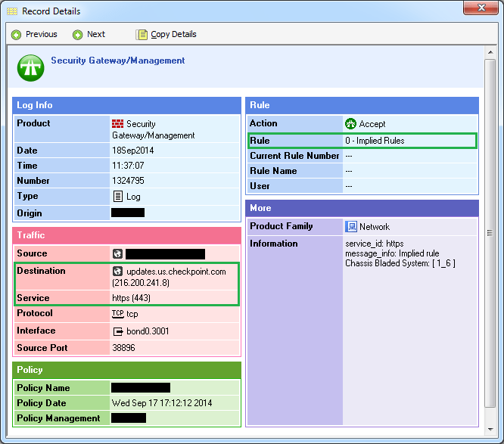
Task: Select destination updates.us.checkpoint.com
Action: 176,272
